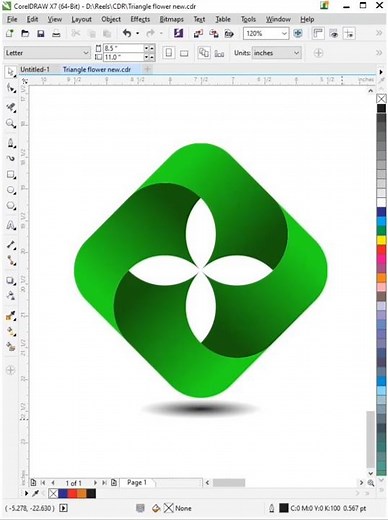
Task: Expand property bar overflow chevron
Action: [x=379, y=53]
